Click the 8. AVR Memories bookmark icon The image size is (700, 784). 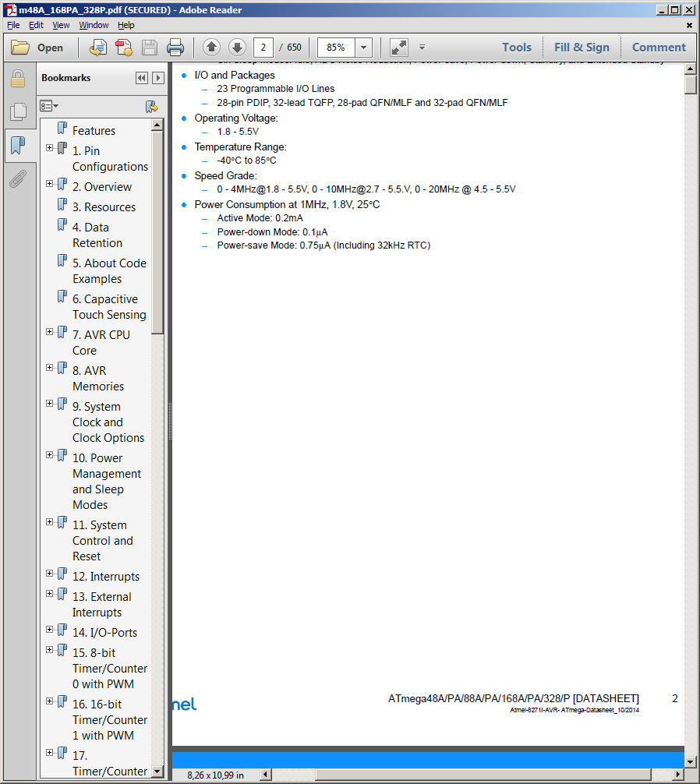pos(62,368)
